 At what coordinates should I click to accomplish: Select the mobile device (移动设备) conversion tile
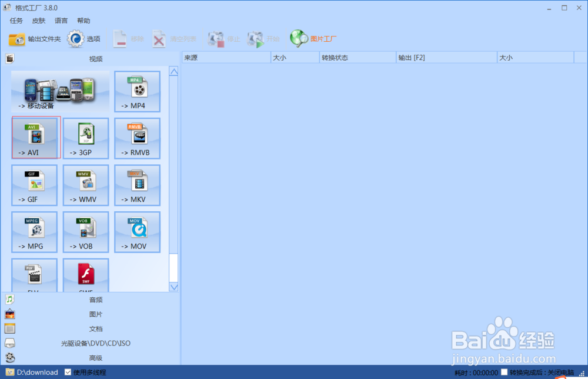pos(61,92)
